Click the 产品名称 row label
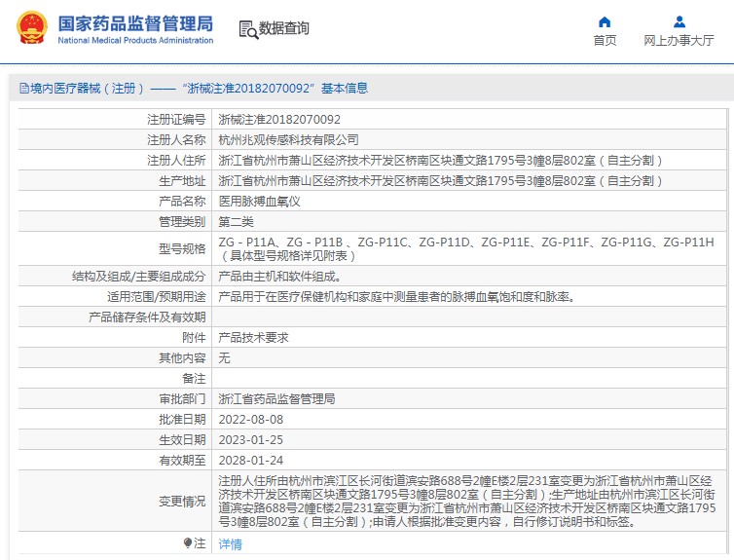Screen dimensions: 734x560 [182, 202]
